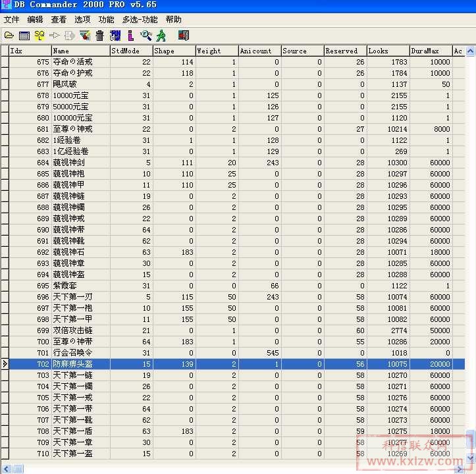
Task: Click the horizontal scrollbar left arrow
Action: pyautogui.click(x=7, y=469)
